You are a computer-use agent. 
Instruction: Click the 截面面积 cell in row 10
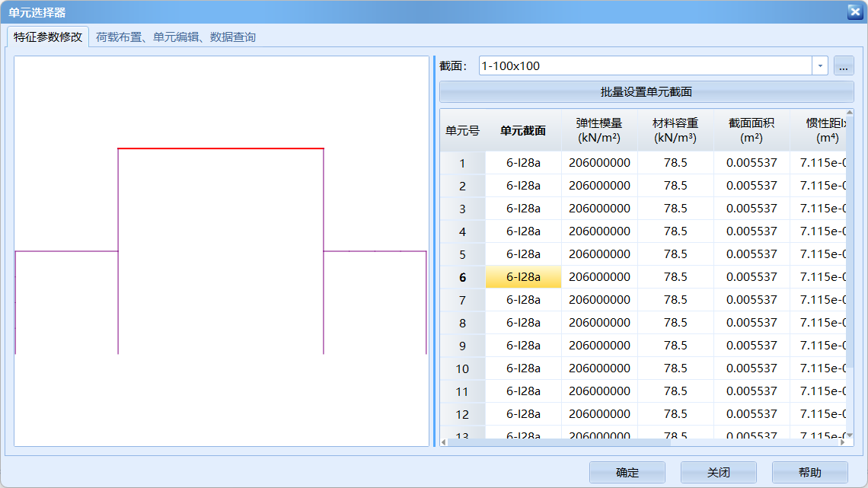coord(752,368)
